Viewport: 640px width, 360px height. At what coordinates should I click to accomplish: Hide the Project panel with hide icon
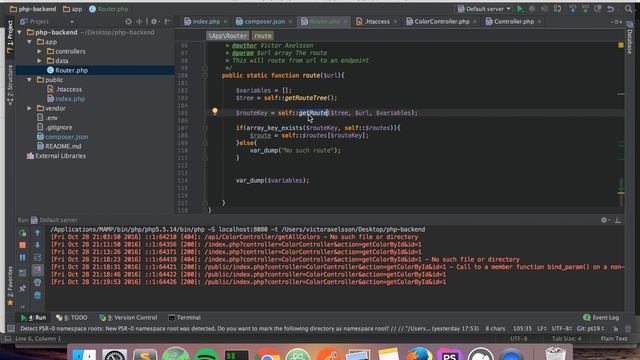(167, 21)
